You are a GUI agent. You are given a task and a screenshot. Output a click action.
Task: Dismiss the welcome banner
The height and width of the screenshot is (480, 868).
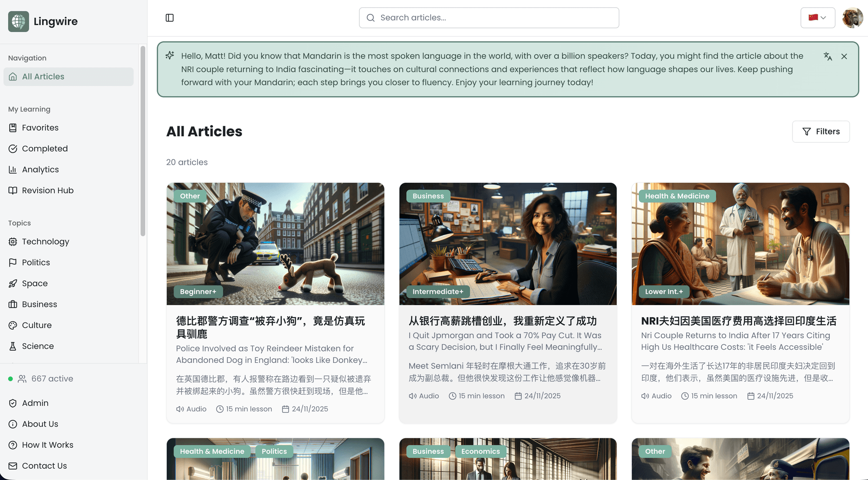844,56
